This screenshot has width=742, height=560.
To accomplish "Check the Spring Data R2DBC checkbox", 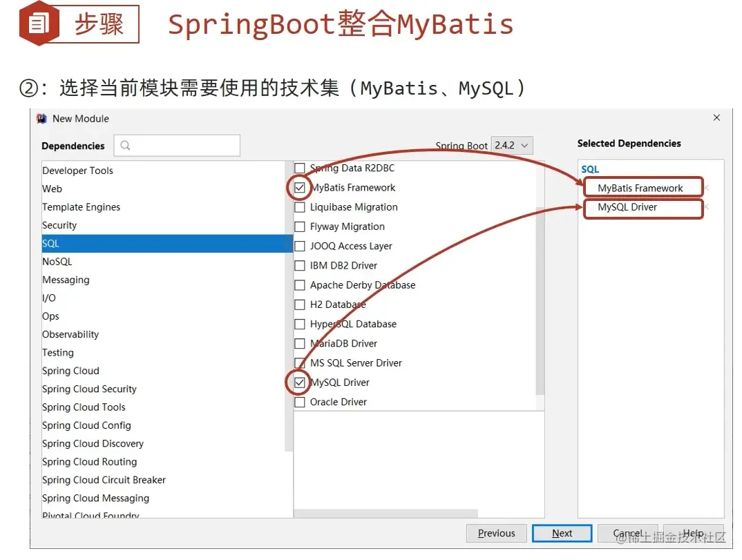I will [x=300, y=168].
